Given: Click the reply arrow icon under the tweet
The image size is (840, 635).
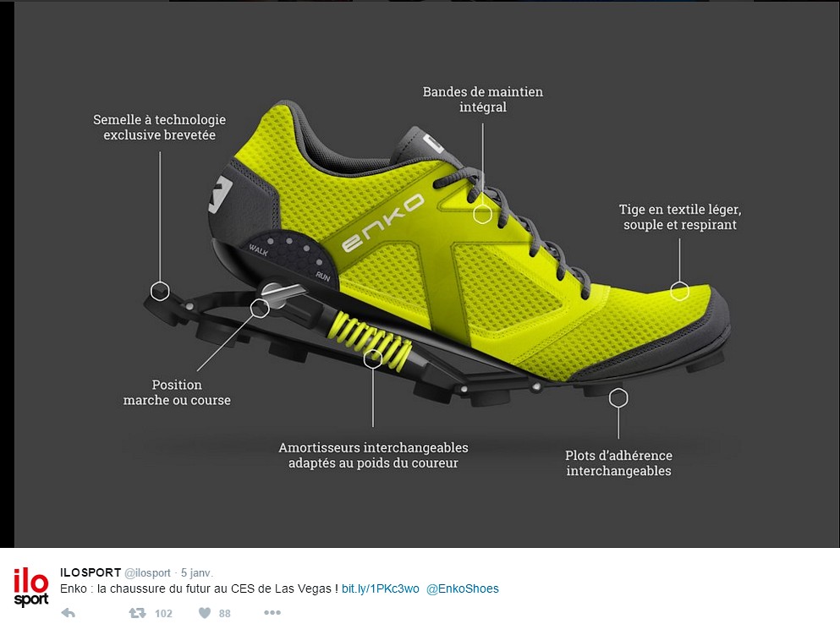Looking at the screenshot, I should pos(69,613).
